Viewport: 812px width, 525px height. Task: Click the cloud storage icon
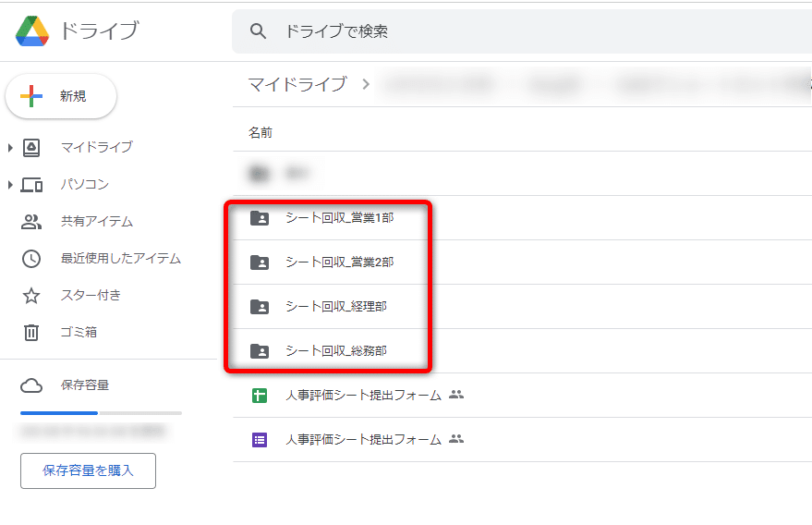pos(31,385)
